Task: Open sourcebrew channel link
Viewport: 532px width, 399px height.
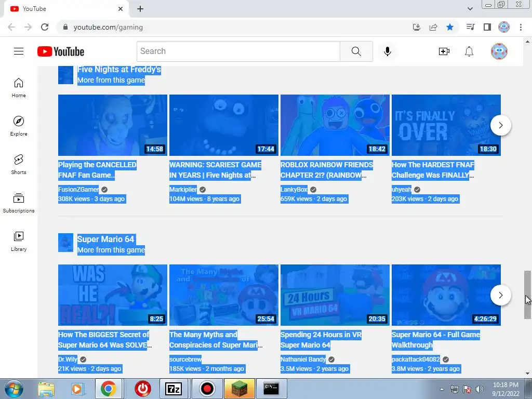Action: [x=185, y=360]
